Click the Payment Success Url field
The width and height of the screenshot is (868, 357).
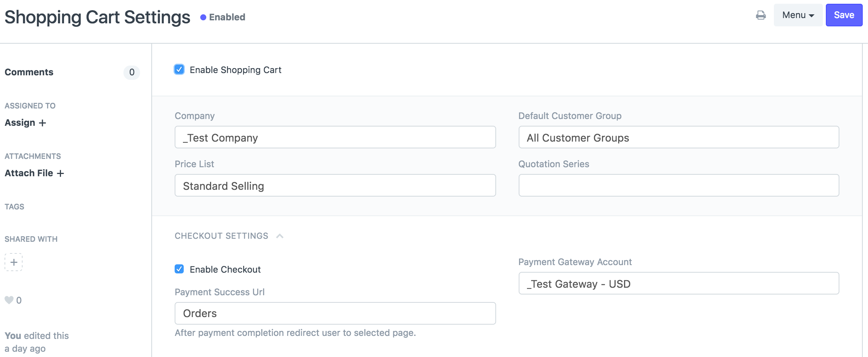point(335,313)
